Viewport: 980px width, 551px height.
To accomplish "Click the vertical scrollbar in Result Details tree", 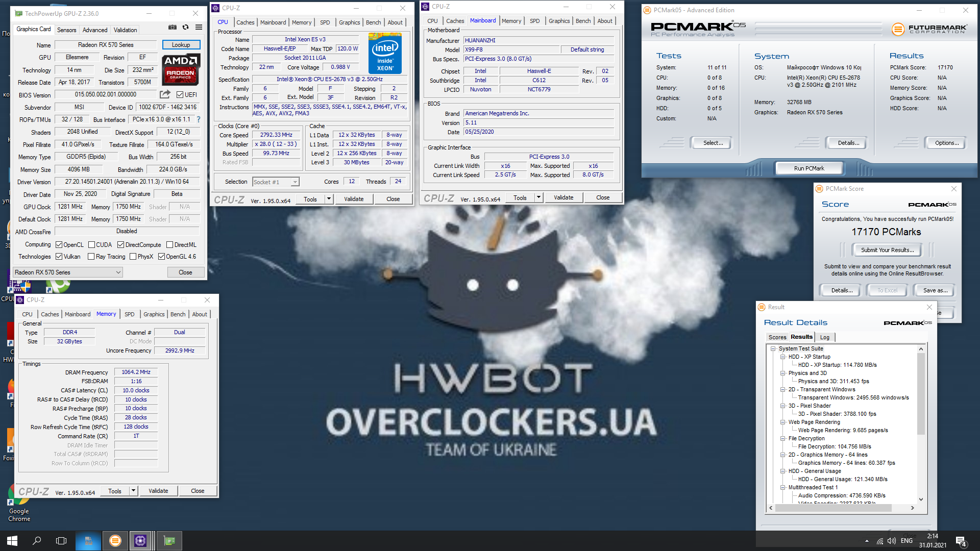I will [921, 393].
